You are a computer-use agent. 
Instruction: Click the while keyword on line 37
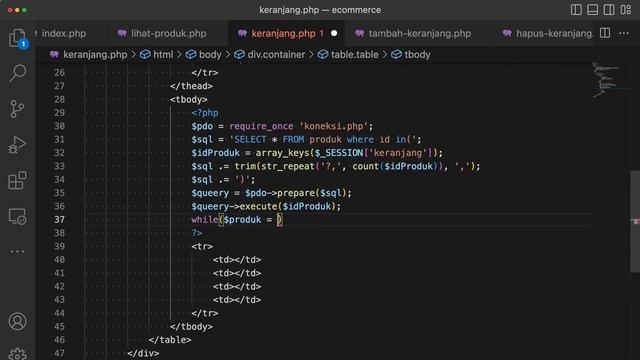204,220
